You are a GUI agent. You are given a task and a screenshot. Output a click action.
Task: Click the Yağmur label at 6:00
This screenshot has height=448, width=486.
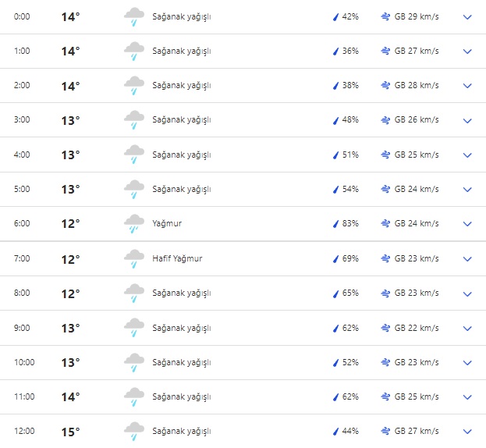(x=167, y=224)
